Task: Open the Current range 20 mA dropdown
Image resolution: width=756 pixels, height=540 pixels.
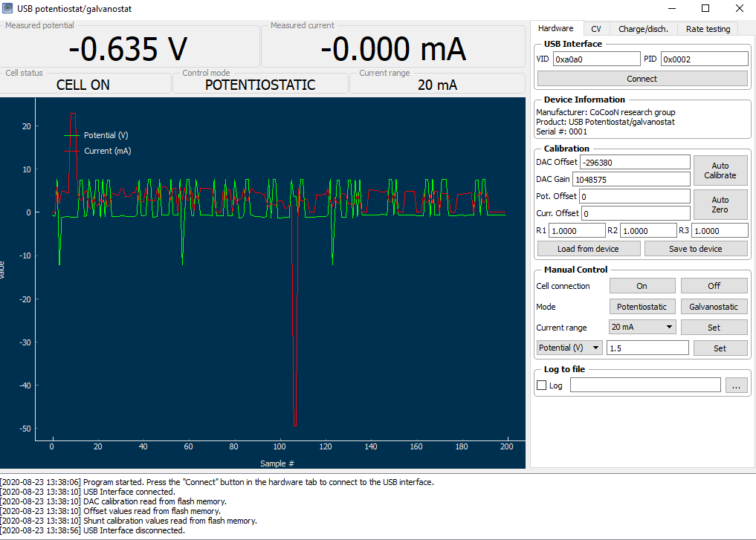Action: tap(642, 327)
